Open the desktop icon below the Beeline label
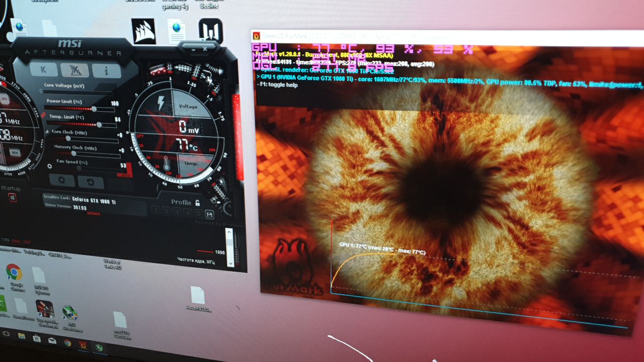This screenshot has width=644, height=362. [210, 32]
